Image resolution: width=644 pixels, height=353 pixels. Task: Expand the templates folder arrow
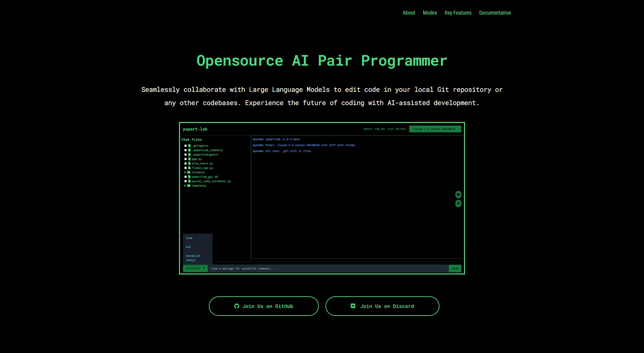(x=185, y=186)
